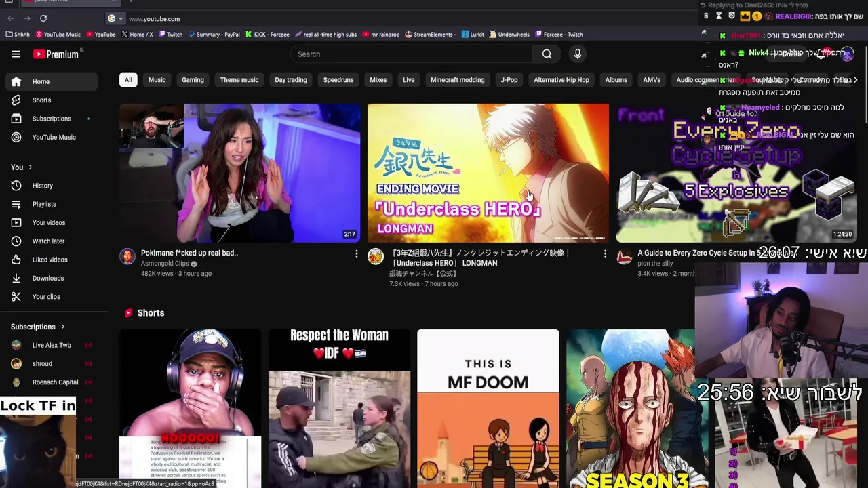Click in the YouTube search field
This screenshot has width=868, height=488.
point(412,54)
